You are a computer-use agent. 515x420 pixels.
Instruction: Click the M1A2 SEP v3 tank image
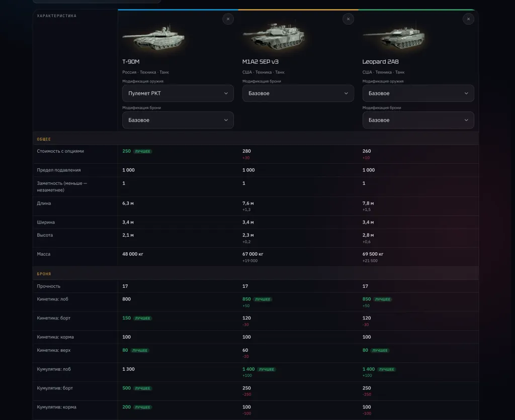[274, 36]
